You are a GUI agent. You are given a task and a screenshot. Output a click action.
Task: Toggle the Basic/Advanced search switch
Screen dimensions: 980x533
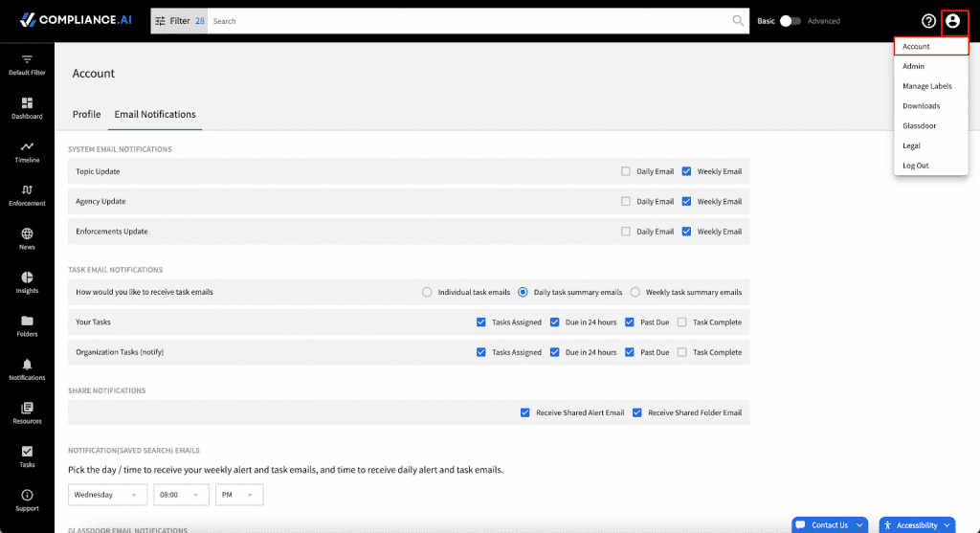pos(790,21)
